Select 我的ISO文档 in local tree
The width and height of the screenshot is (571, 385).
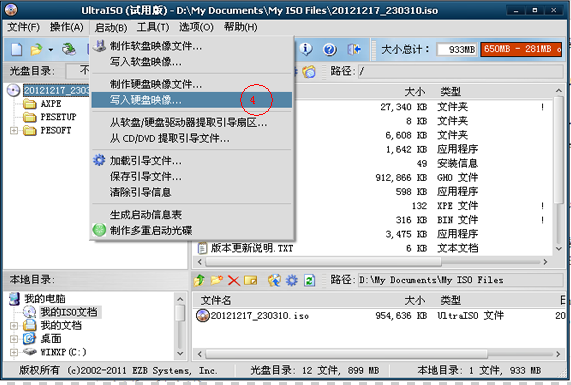[69, 312]
